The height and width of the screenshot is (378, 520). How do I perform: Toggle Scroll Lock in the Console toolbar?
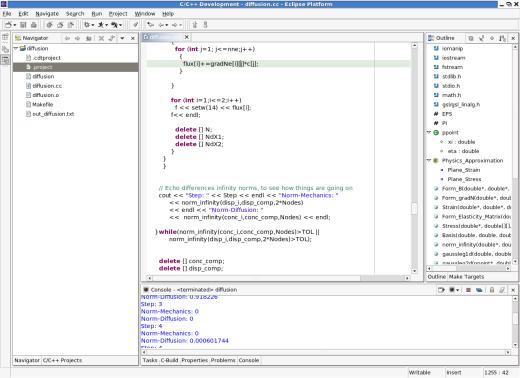(x=492, y=290)
